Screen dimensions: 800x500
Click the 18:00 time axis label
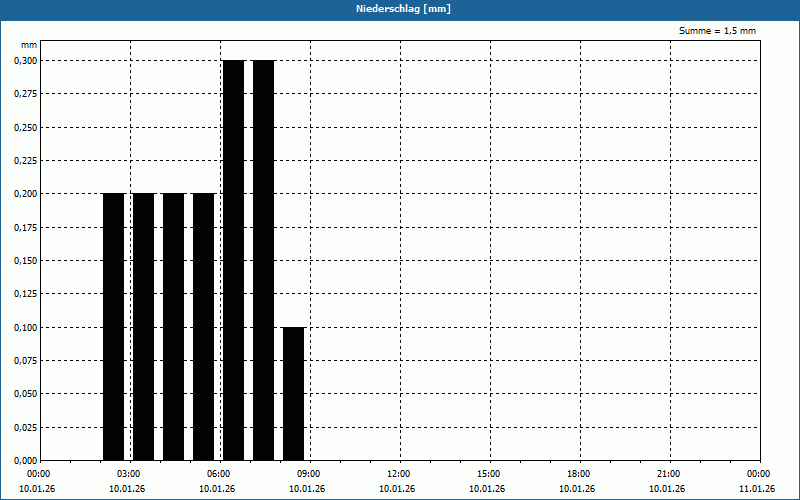click(x=578, y=474)
